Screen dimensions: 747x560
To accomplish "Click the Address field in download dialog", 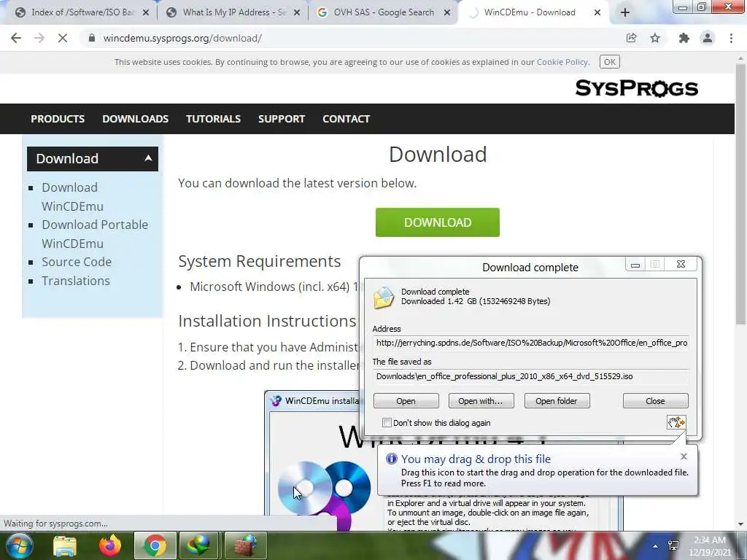I will click(531, 343).
